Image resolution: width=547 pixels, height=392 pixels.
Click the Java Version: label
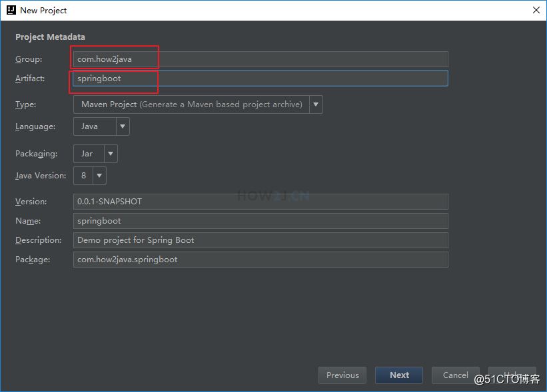41,176
